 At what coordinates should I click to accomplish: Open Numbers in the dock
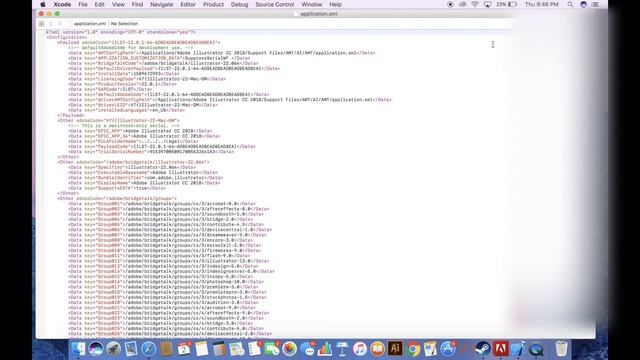325,349
